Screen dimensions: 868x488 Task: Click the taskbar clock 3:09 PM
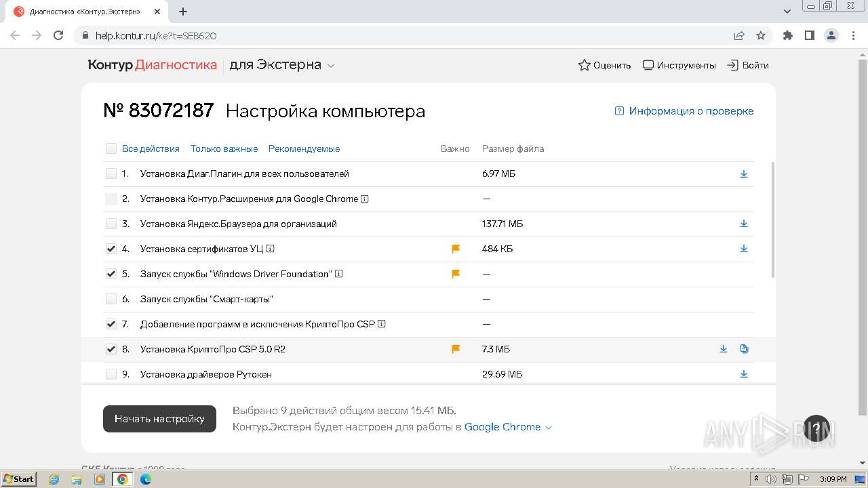click(x=833, y=479)
